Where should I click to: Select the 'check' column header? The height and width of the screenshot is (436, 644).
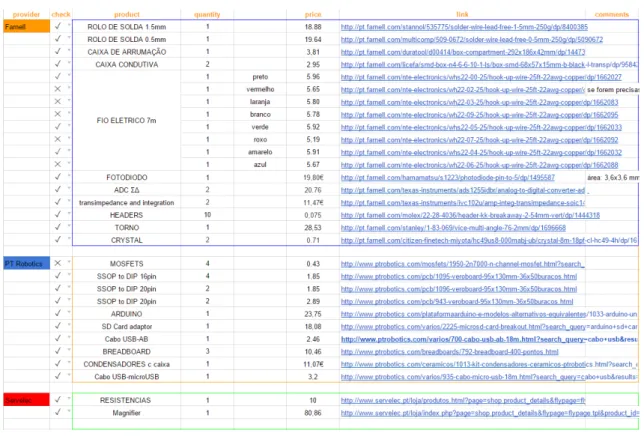(x=61, y=14)
